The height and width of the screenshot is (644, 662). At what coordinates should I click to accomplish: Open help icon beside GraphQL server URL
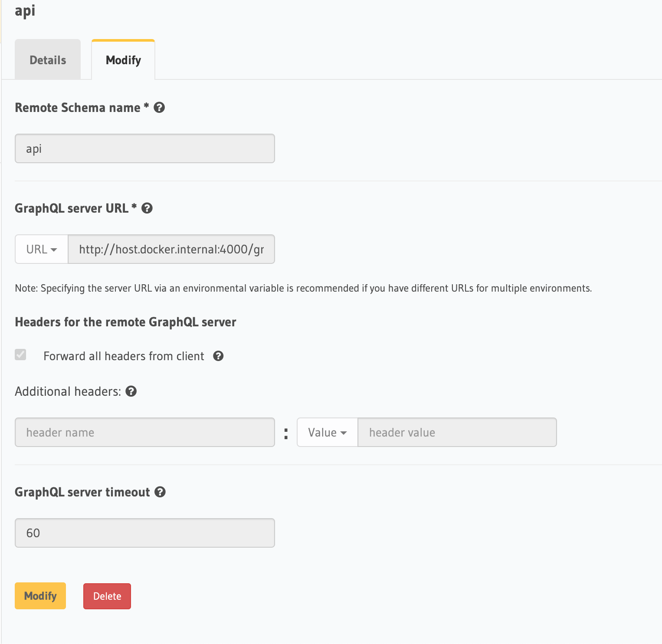coord(147,208)
